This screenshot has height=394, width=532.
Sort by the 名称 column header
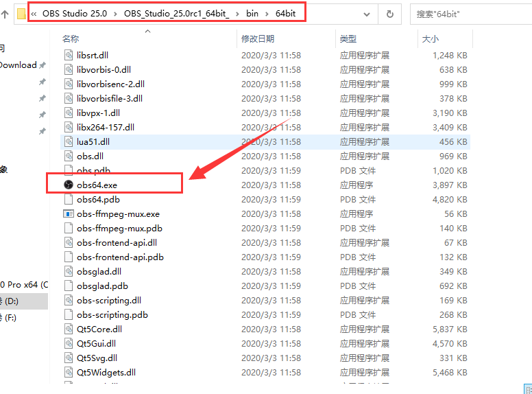point(71,38)
